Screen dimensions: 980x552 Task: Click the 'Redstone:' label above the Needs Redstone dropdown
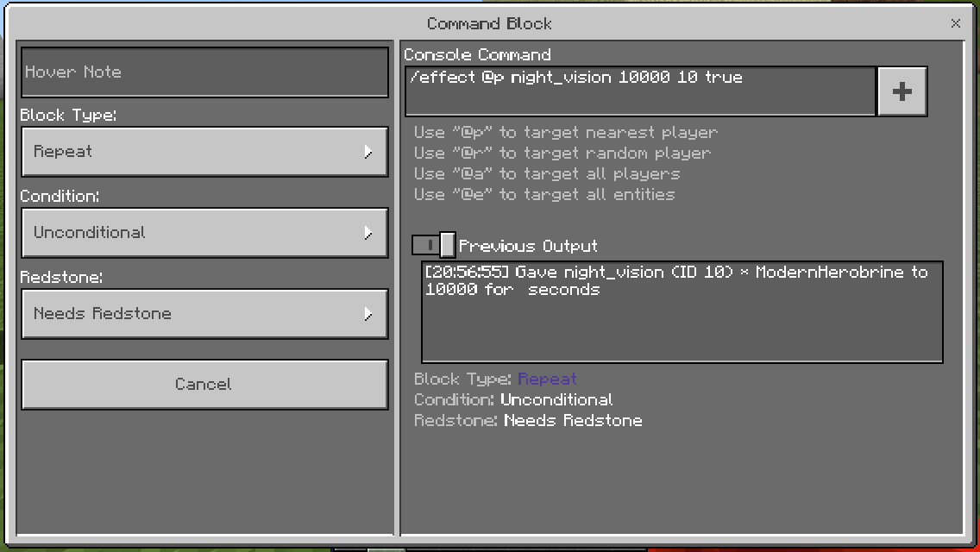61,277
